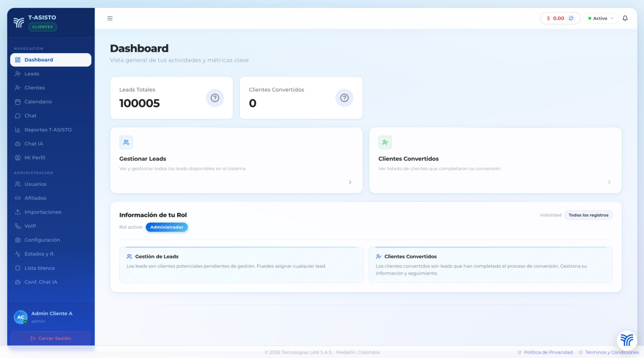Open the Política de Privacidad link
Image resolution: width=644 pixels, height=358 pixels.
click(548, 352)
